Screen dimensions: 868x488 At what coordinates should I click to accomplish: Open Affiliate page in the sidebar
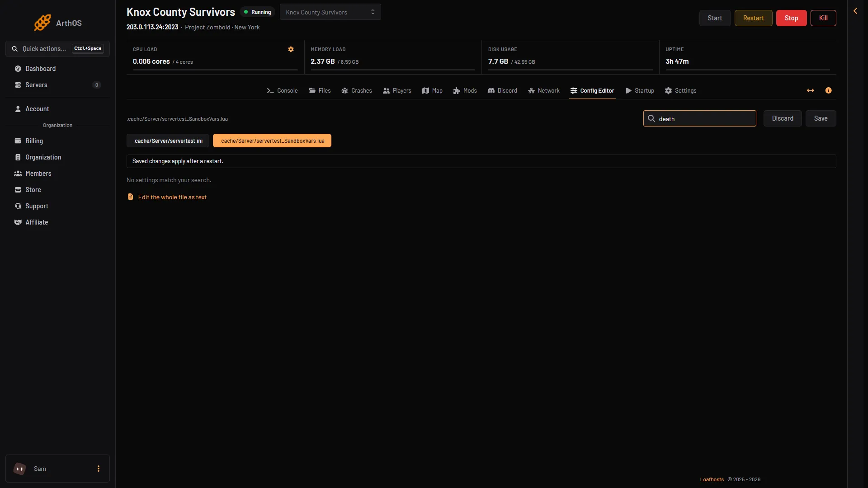click(x=57, y=222)
